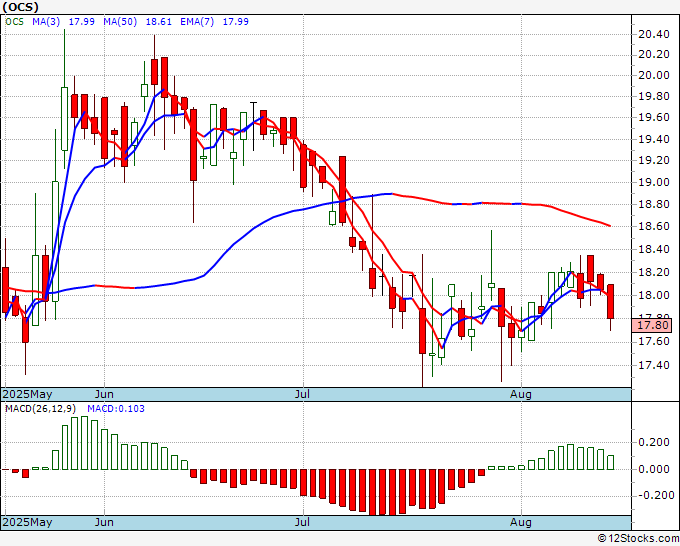
Task: Click the MACD:0.103 value label
Action: tap(116, 409)
